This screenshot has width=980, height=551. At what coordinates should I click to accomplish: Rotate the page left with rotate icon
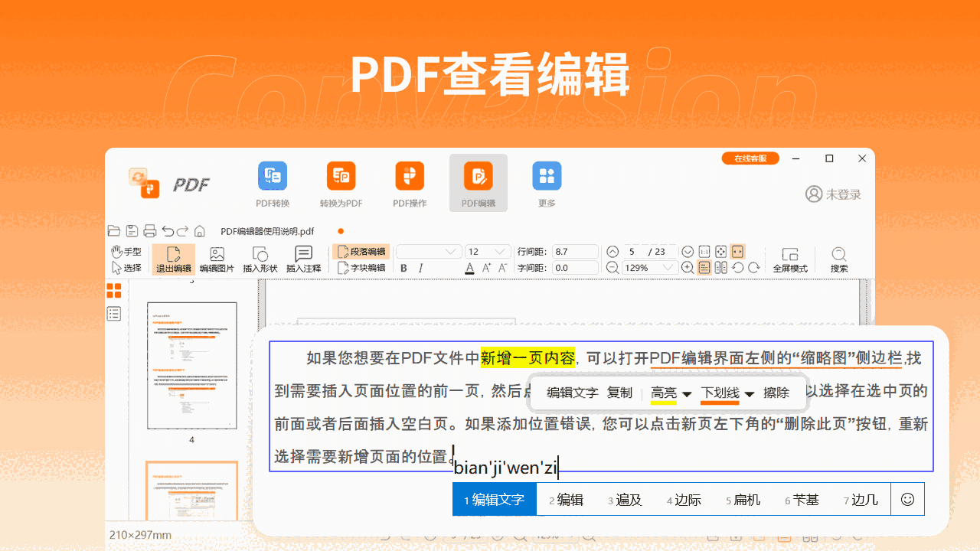pos(737,267)
